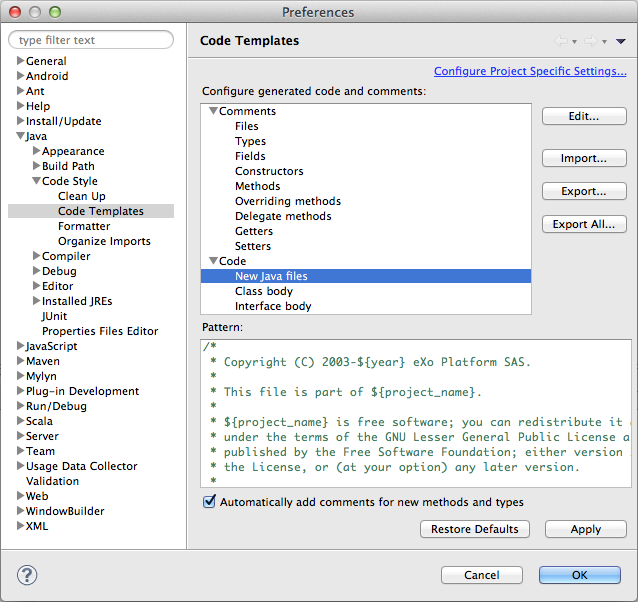Click Plug-in Development preferences item

83,391
